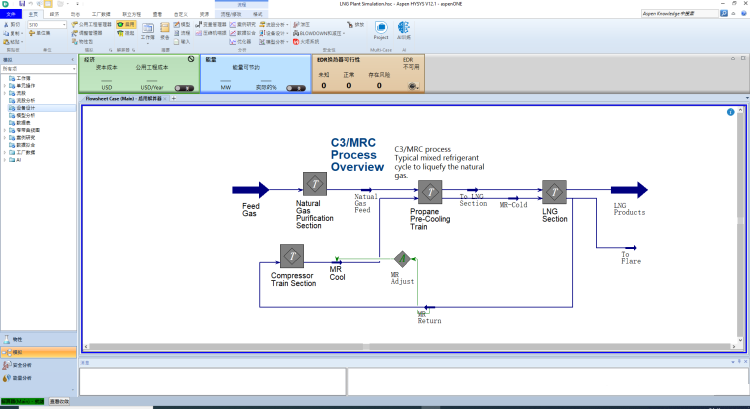Click the Save icon in the quick access toolbar
This screenshot has width=750, height=409.
(22, 4)
